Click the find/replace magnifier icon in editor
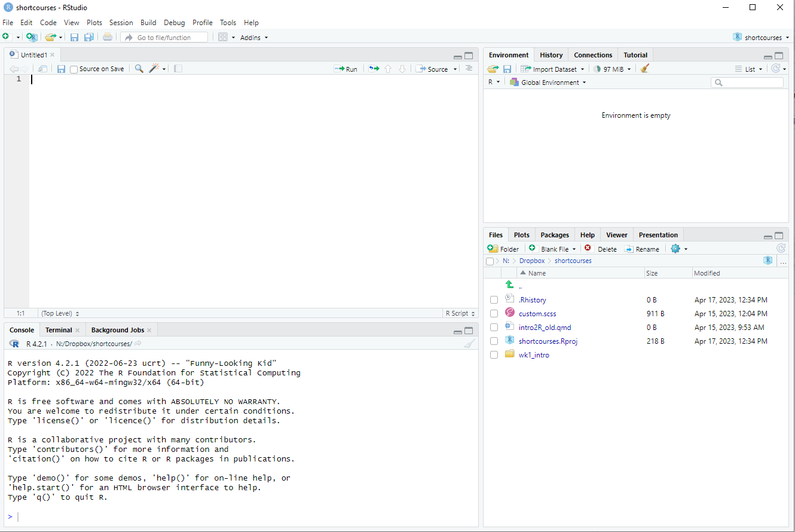795x532 pixels. click(139, 69)
